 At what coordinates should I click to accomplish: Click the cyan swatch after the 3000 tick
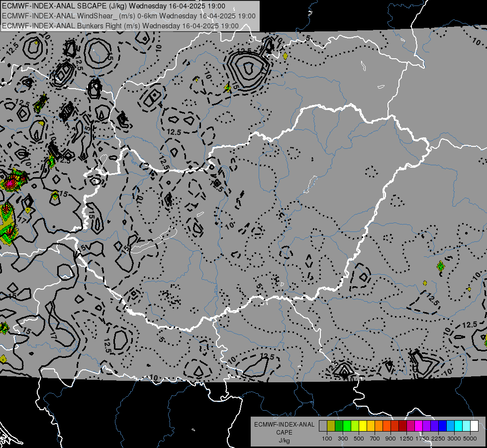(459, 426)
